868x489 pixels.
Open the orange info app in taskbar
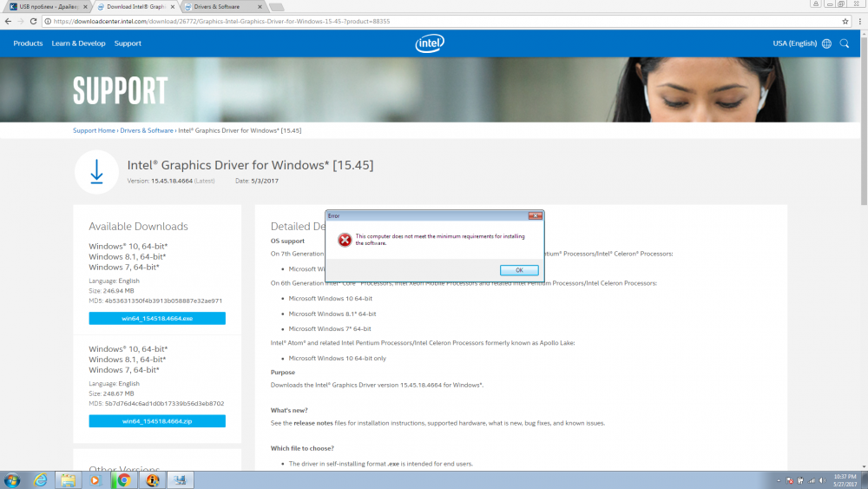tap(152, 480)
